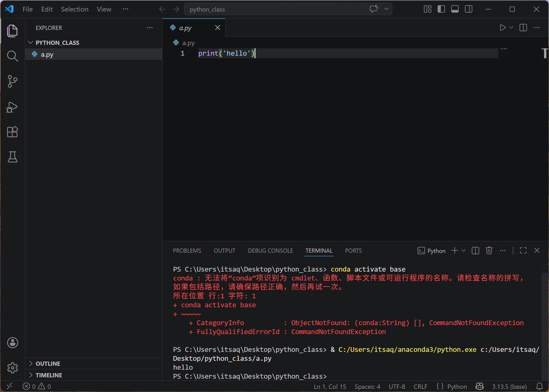549x392 pixels.
Task: Click the Run Python File play button
Action: 503,28
